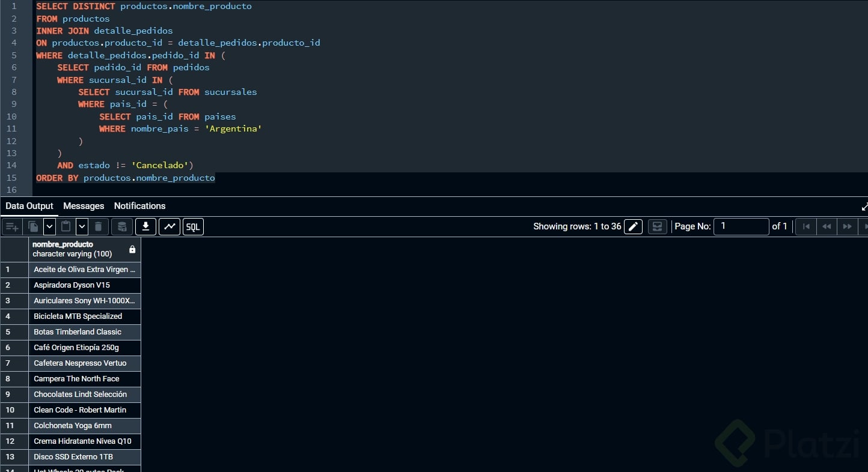Click the cell 'Café Origen Etiopía 250g'
This screenshot has width=868, height=472.
(x=85, y=348)
